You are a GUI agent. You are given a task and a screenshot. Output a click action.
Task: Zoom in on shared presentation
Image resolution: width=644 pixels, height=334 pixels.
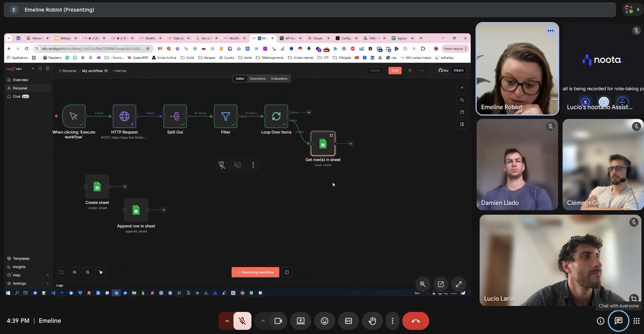(x=423, y=284)
